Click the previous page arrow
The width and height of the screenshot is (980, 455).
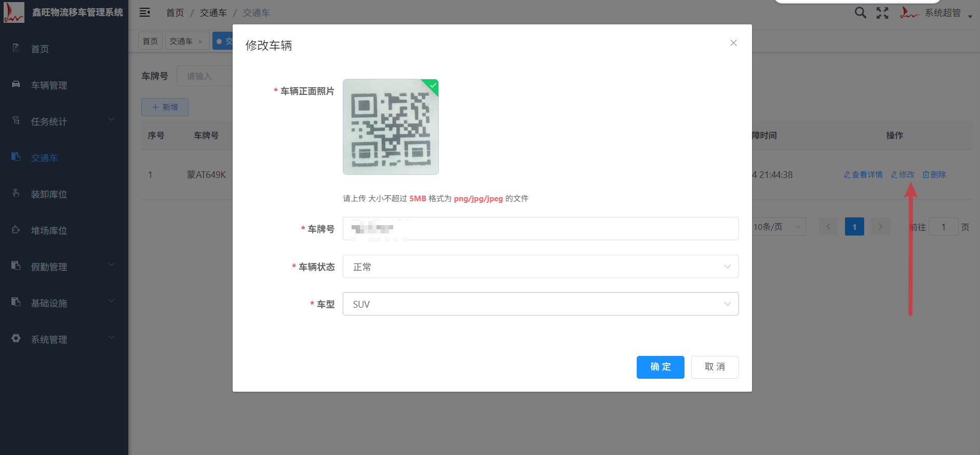tap(828, 227)
